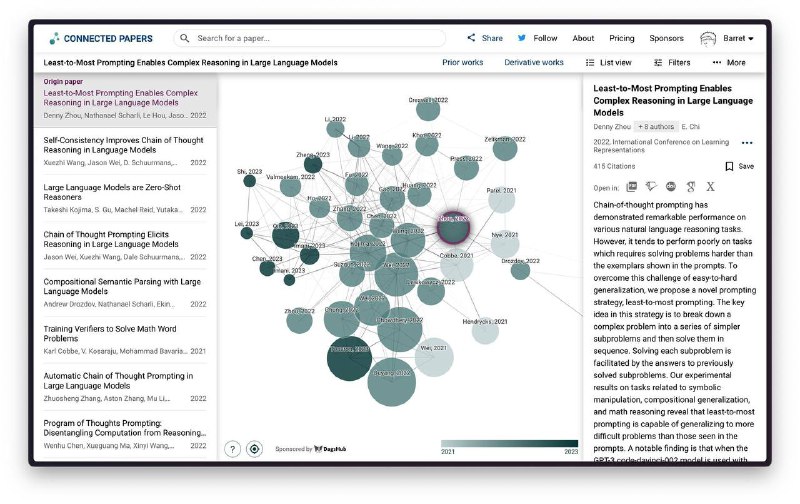Image resolution: width=800 pixels, height=504 pixels.
Task: Open the Barret account dropdown
Action: [x=727, y=38]
